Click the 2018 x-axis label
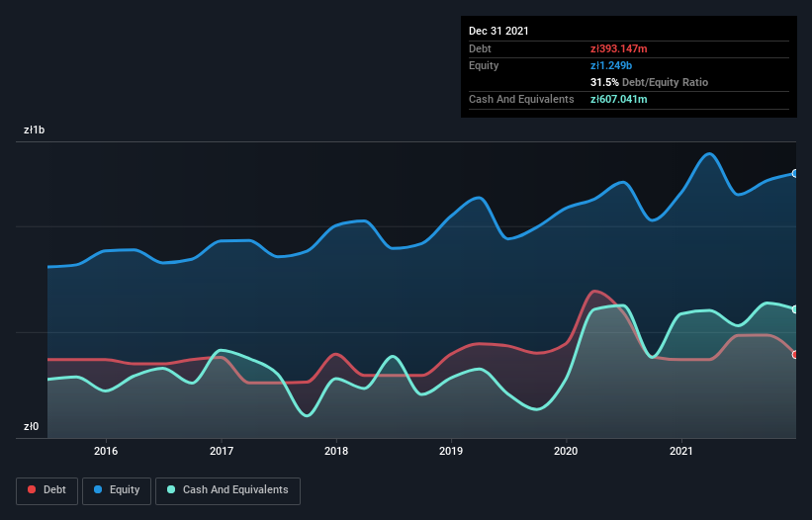 pos(336,451)
